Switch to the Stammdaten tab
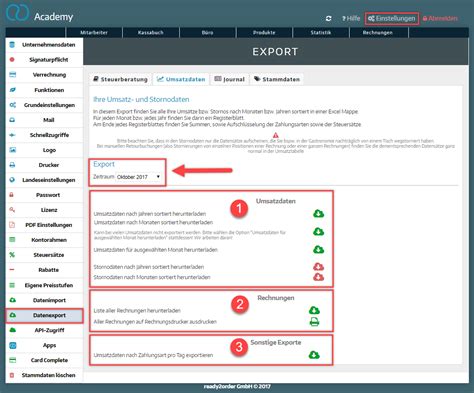This screenshot has height=393, width=474. coord(277,79)
